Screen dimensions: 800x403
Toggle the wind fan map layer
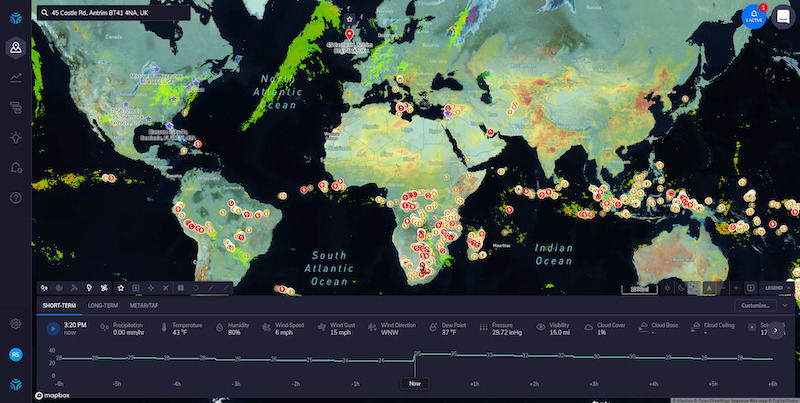104,288
